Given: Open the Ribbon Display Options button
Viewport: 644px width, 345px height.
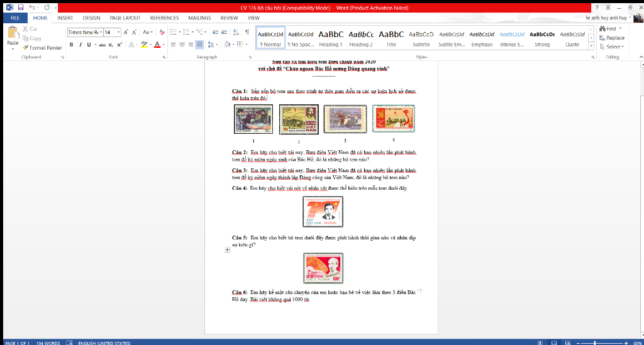Looking at the screenshot, I should coord(608,8).
